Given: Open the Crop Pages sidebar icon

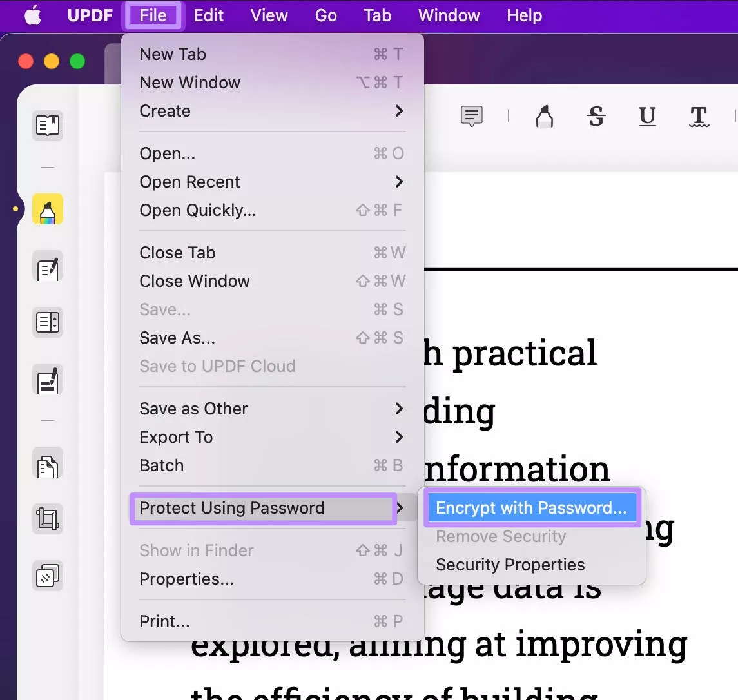Looking at the screenshot, I should (x=48, y=520).
